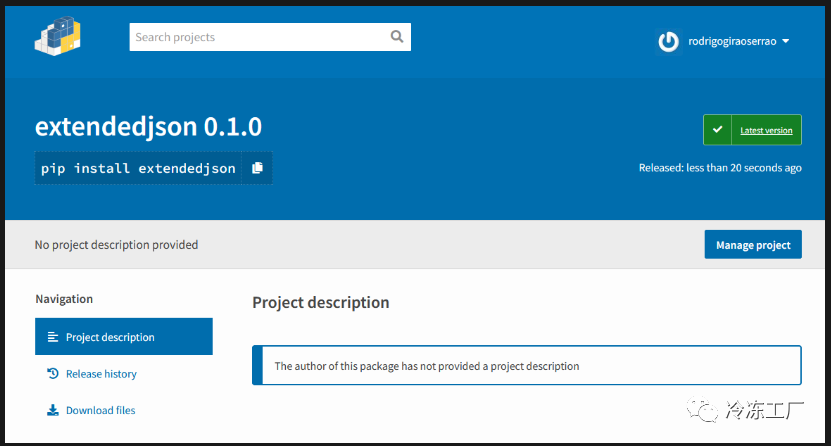Click the author has not provided notice

[527, 365]
